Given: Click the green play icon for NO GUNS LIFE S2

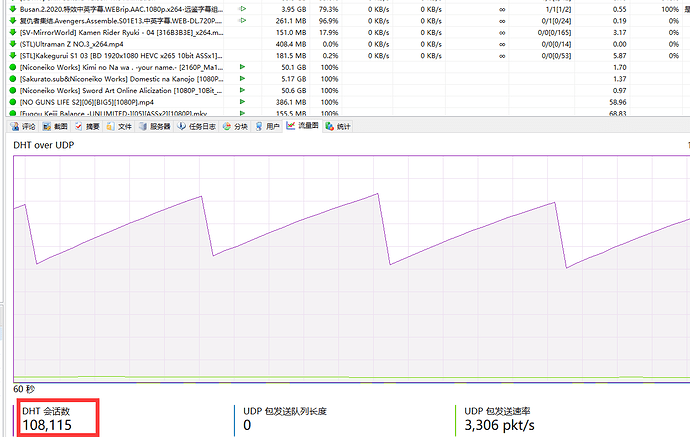Looking at the screenshot, I should tap(242, 102).
